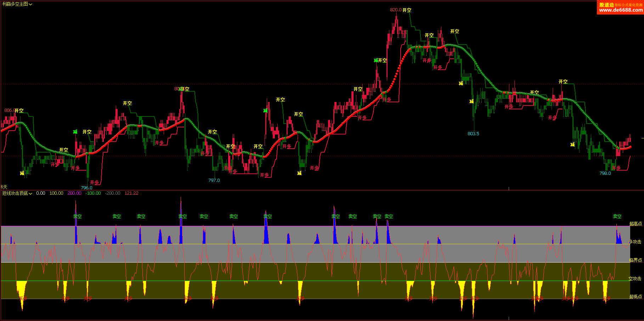
Task: Select the magenta 200.00 parameter value
Action: (x=74, y=193)
